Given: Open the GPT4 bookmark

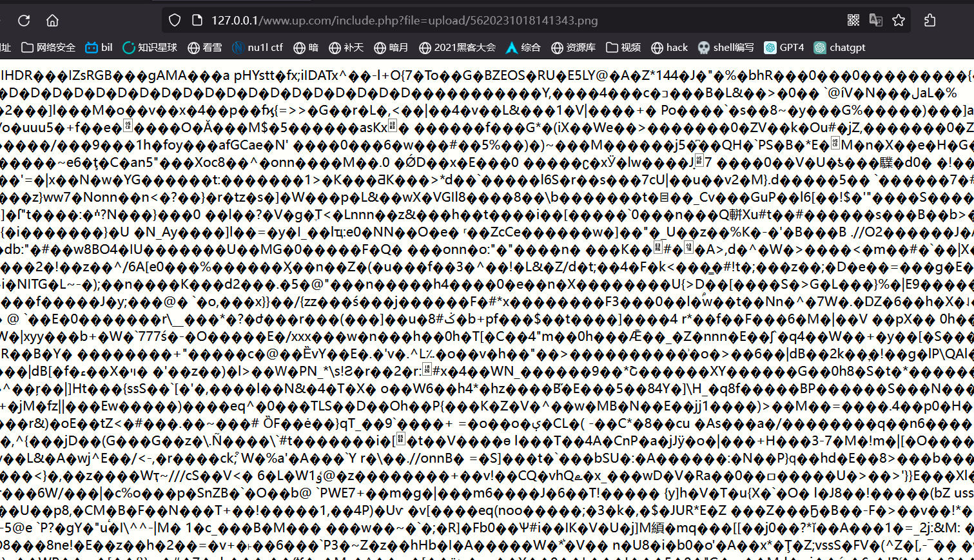Looking at the screenshot, I should tap(784, 48).
